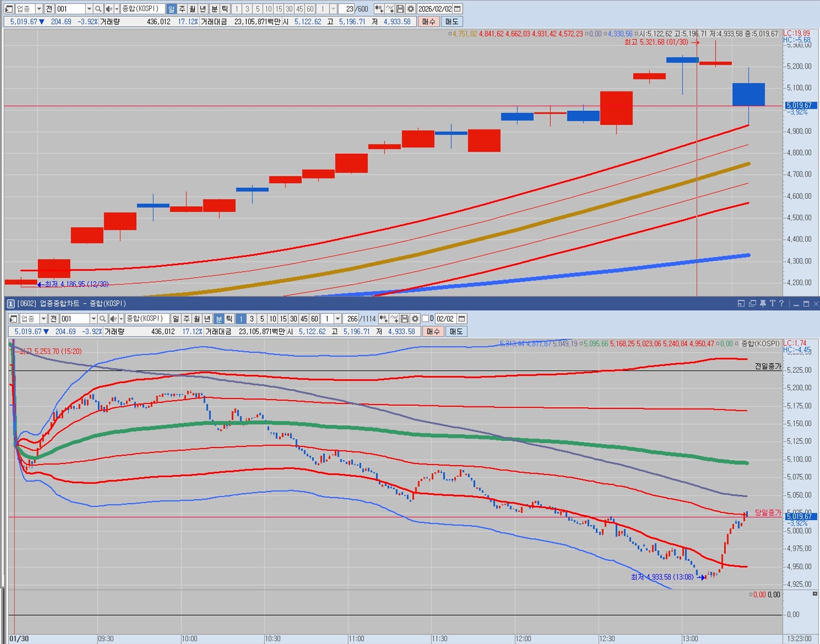Click 매수 buy button in top panel
This screenshot has width=820, height=644.
pos(428,22)
